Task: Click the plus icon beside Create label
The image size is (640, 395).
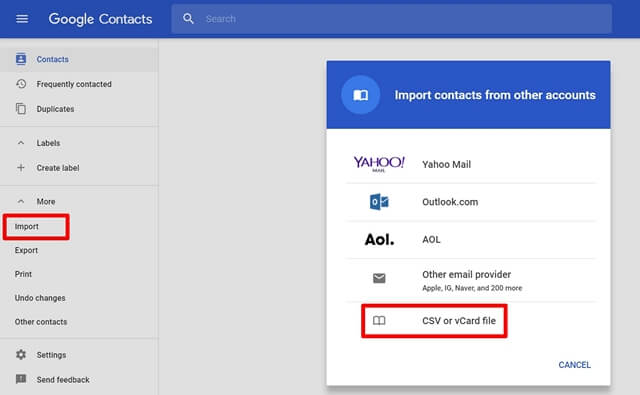Action: (21, 168)
